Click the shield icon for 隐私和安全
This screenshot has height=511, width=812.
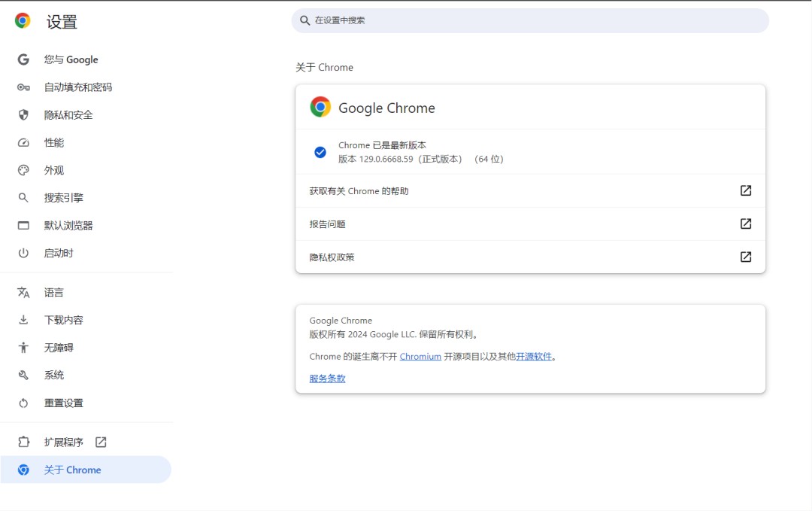tap(23, 115)
